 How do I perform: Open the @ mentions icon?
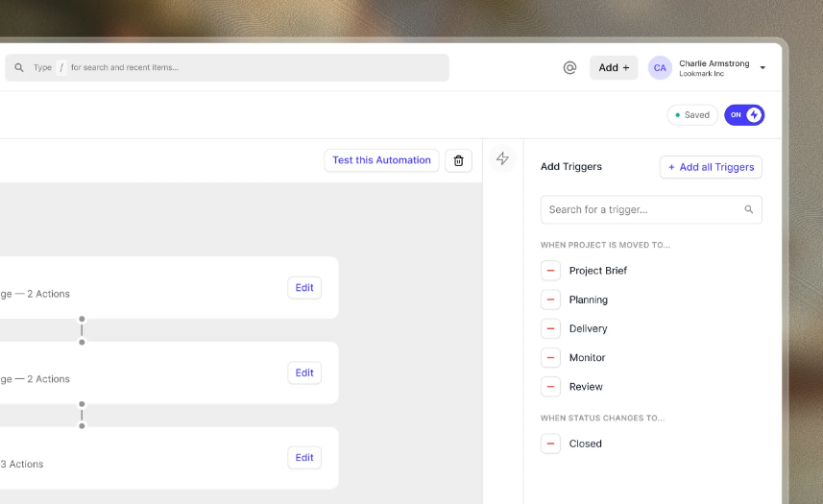coord(569,67)
